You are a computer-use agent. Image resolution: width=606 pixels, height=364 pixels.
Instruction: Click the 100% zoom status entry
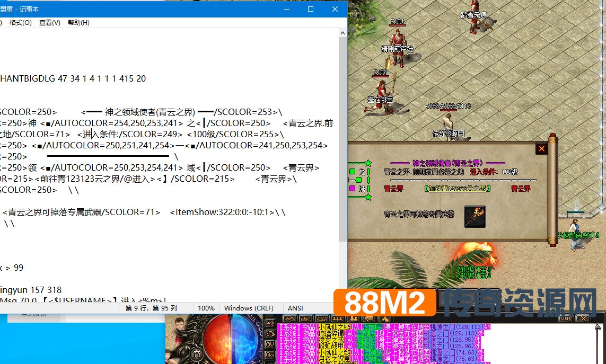(206, 308)
